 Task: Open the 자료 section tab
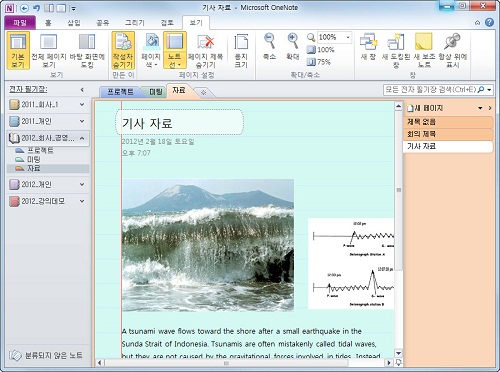[x=179, y=91]
